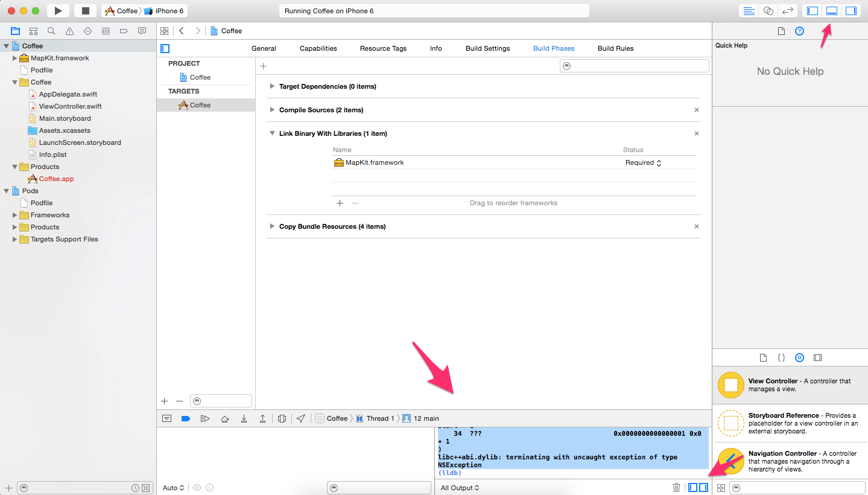Screen dimensions: 868x495
Task: Click the build phases filter field
Action: (634, 66)
